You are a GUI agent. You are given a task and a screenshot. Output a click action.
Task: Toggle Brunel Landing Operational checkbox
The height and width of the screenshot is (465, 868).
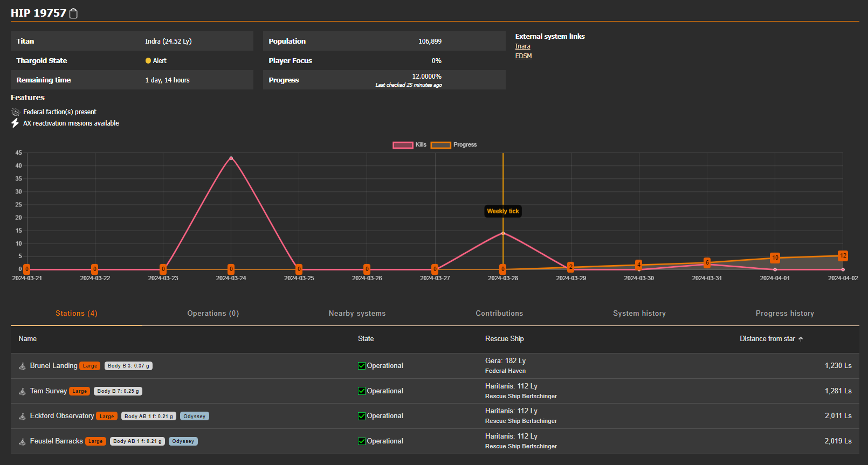coord(362,366)
